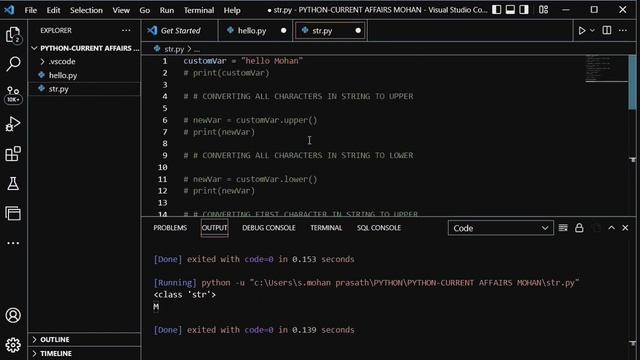Open the Terminal menu

[x=199, y=10]
